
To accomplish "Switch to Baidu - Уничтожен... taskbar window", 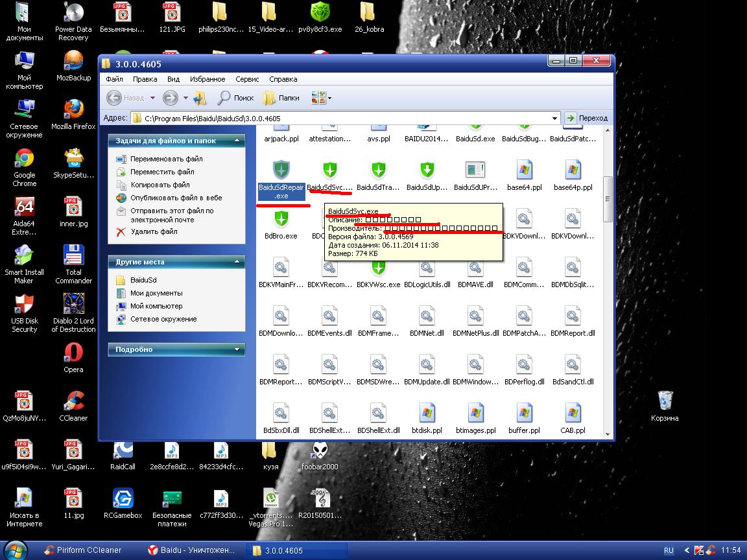I will [x=191, y=550].
